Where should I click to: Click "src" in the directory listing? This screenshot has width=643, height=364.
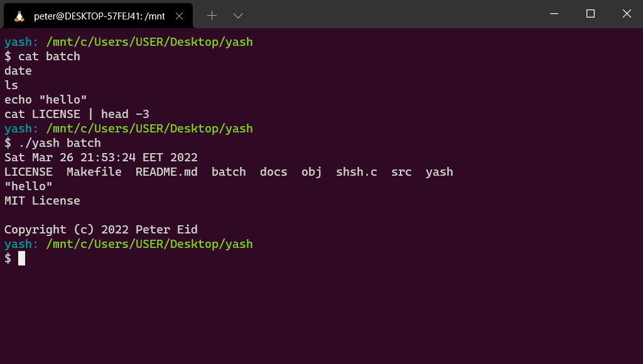pyautogui.click(x=401, y=172)
